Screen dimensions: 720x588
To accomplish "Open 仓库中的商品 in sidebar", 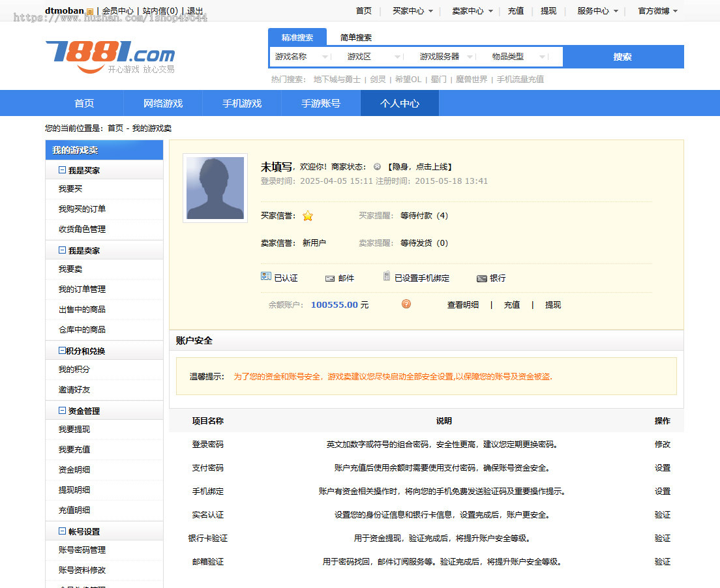I will point(82,330).
